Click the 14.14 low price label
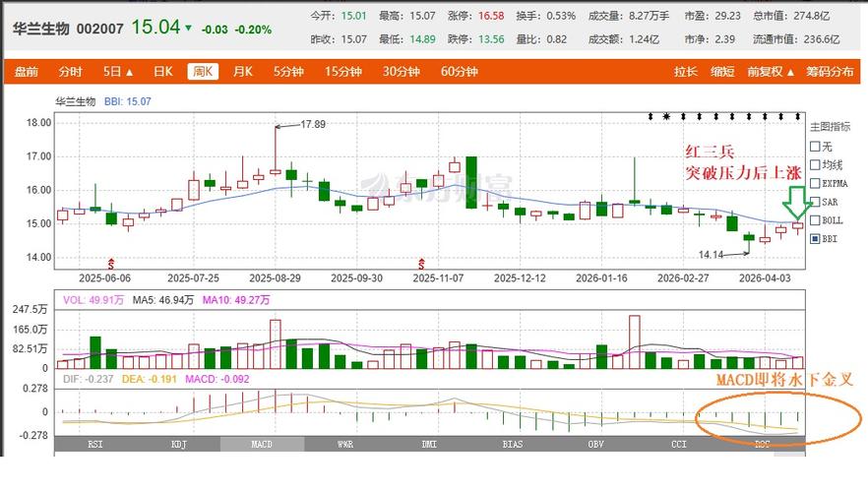Screen dimensions: 868x492 coord(711,255)
